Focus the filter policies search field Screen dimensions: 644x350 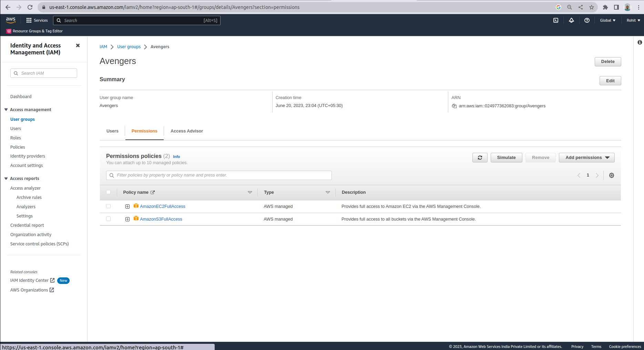219,175
